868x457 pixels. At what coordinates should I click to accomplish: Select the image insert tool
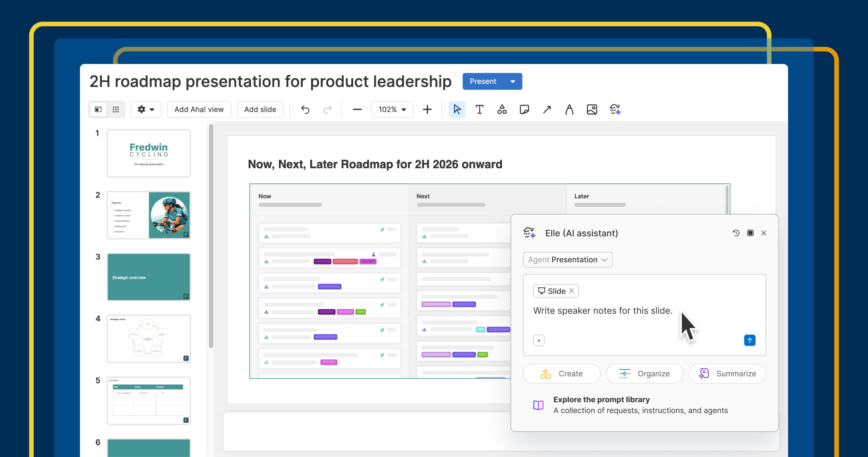(x=592, y=109)
